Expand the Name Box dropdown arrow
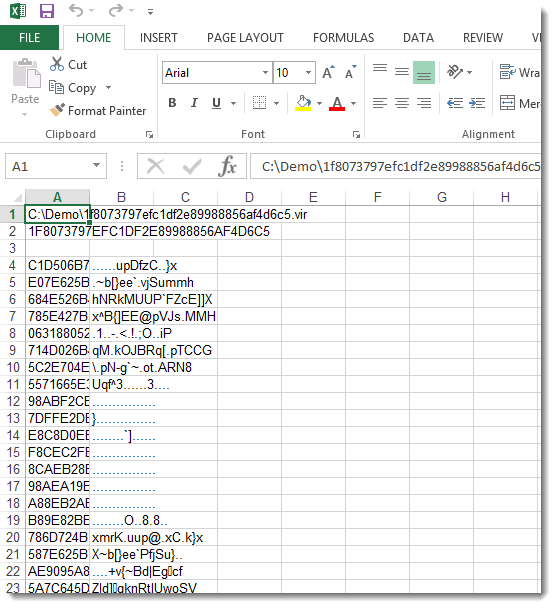Viewport: 556px width, 608px height. point(96,166)
